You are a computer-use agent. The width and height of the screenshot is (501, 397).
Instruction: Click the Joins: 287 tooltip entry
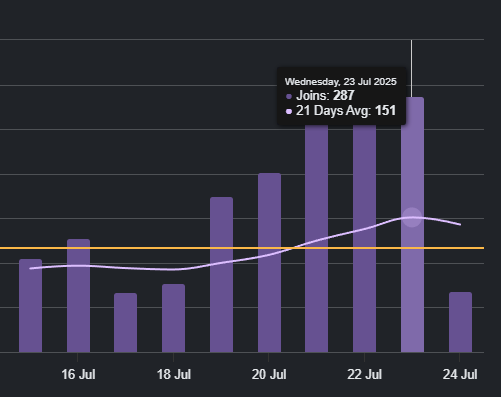click(x=320, y=96)
